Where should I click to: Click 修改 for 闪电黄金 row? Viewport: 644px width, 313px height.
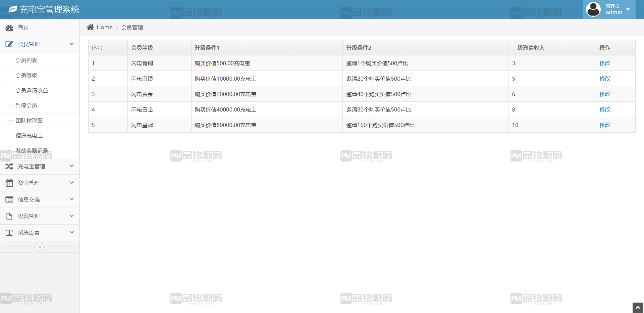tap(605, 94)
